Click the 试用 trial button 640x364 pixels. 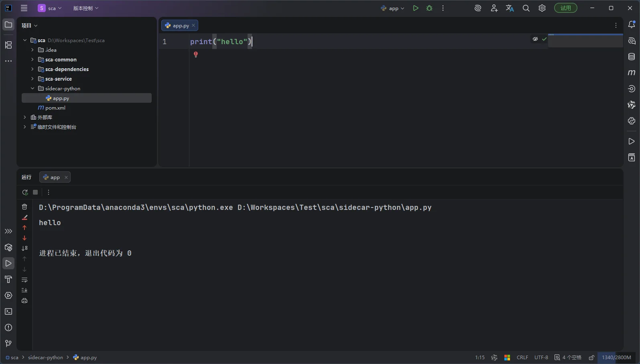point(565,8)
